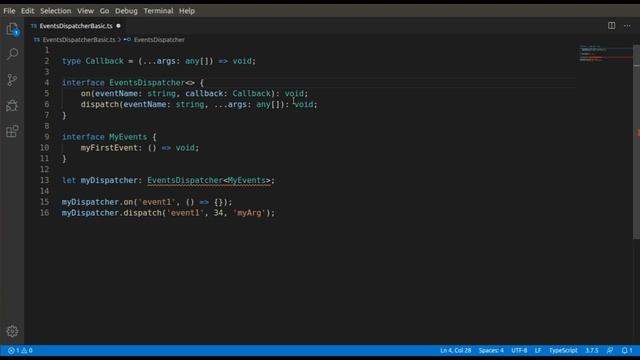Open the editor More Actions menu
This screenshot has height=360, width=640.
click(627, 26)
